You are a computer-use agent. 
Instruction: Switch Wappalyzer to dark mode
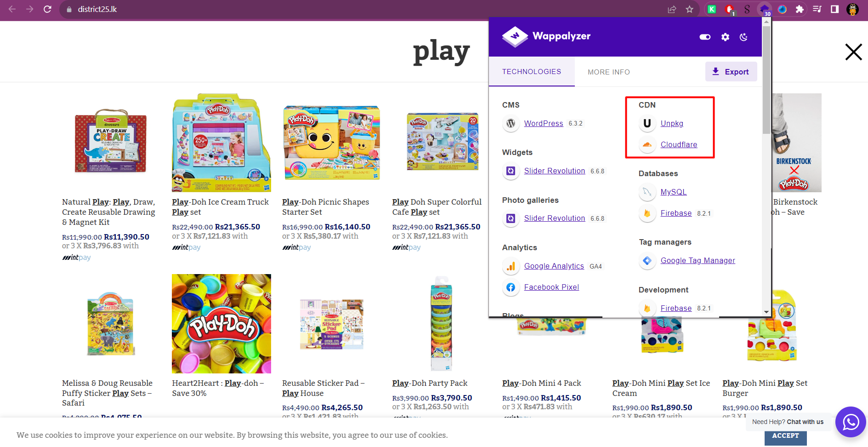click(x=743, y=37)
